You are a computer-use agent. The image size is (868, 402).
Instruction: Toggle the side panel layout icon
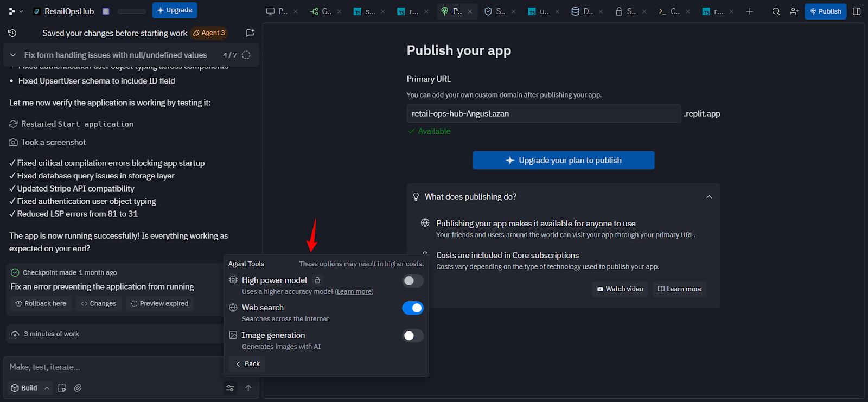click(857, 11)
